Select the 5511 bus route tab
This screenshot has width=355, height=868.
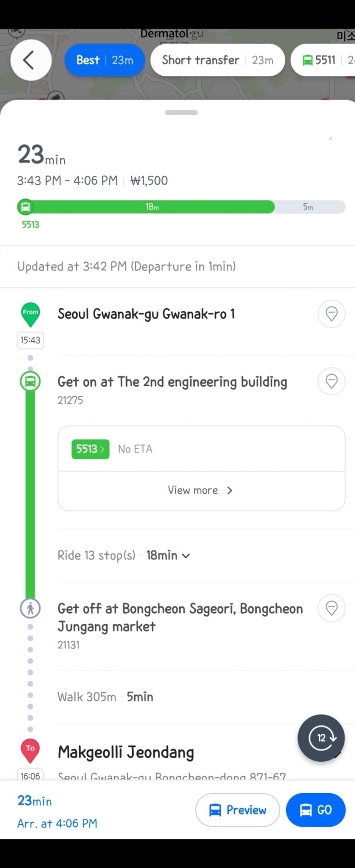[324, 60]
